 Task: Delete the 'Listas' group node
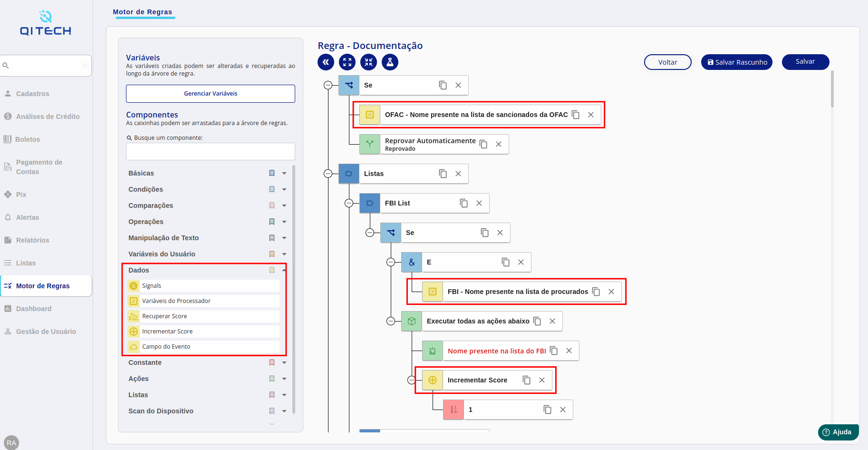point(458,174)
